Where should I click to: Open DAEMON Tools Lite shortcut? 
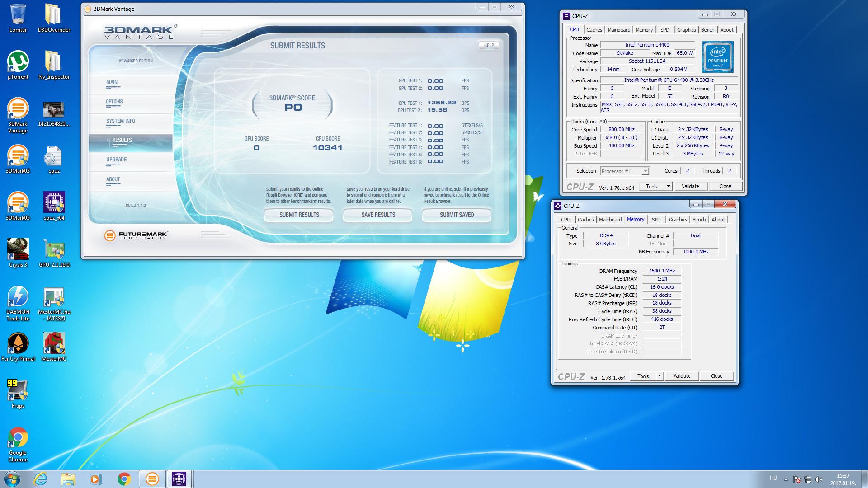click(x=18, y=297)
